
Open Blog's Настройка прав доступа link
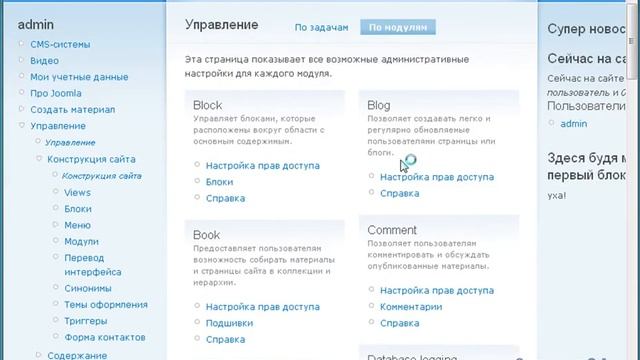(437, 177)
